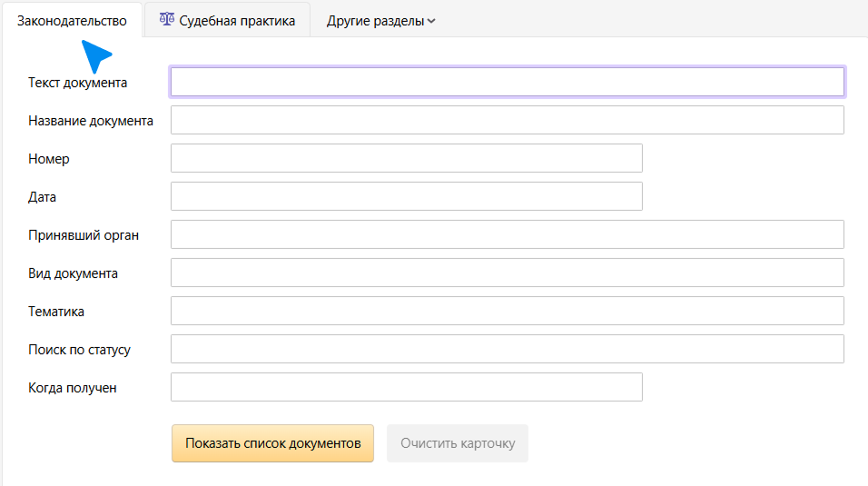The width and height of the screenshot is (868, 486).
Task: Open the Поиск по статусу field
Action: tap(507, 349)
